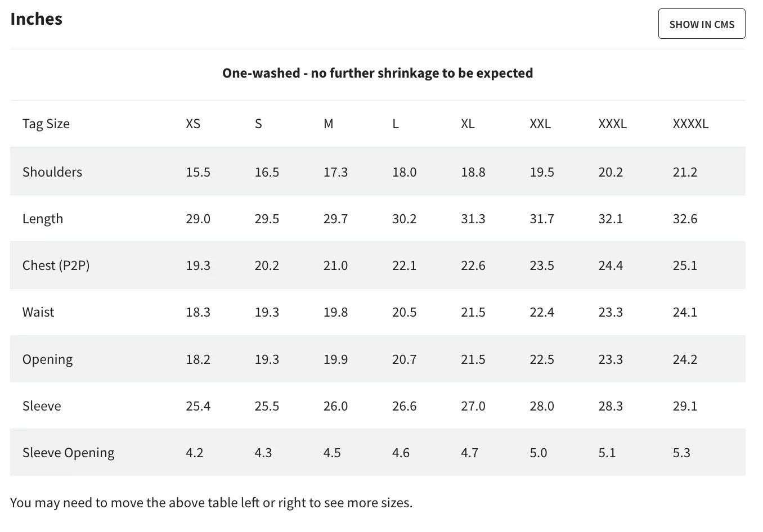Click the Shoulders row label
This screenshot has width=763, height=532.
pyautogui.click(x=52, y=172)
